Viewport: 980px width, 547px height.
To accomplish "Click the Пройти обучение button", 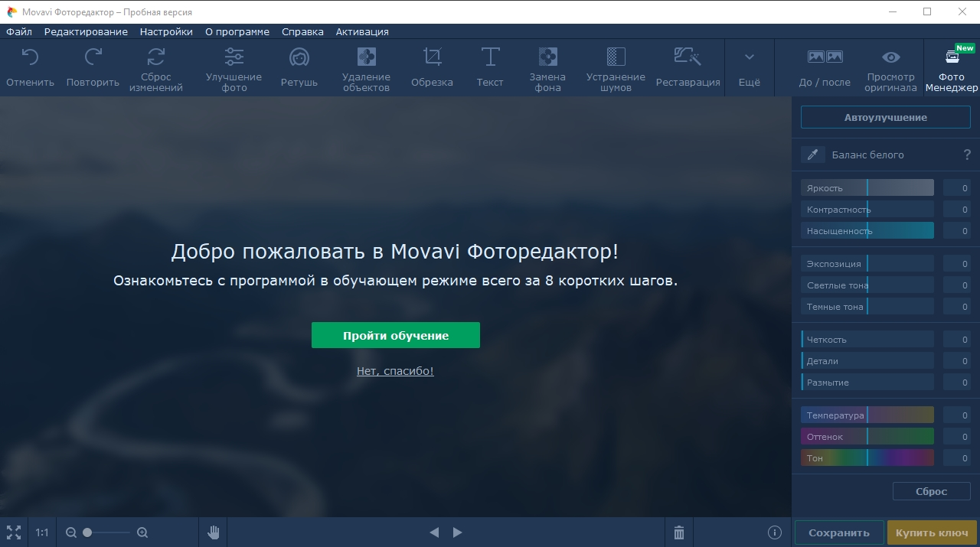I will [x=396, y=335].
